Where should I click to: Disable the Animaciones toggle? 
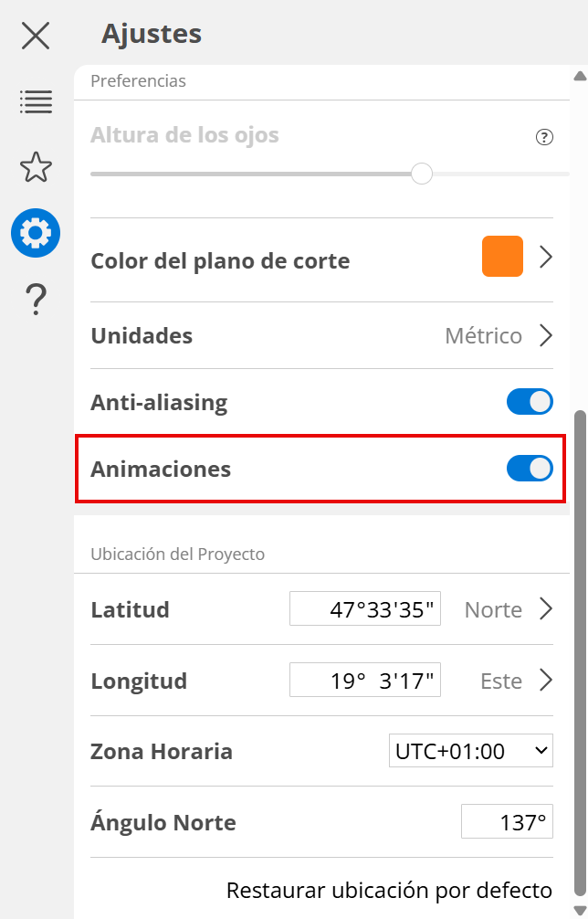click(x=530, y=469)
